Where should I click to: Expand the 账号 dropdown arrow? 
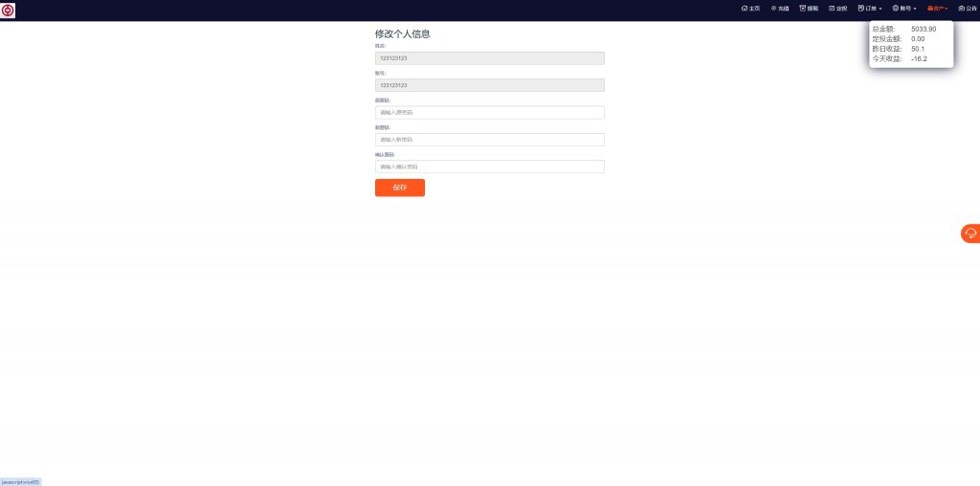coord(915,10)
